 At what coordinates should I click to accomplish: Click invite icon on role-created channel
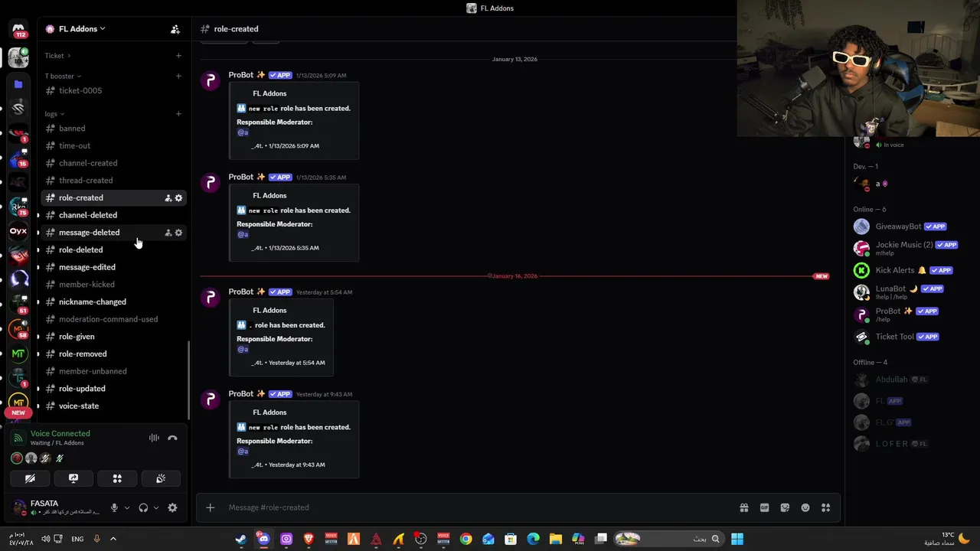(x=168, y=197)
